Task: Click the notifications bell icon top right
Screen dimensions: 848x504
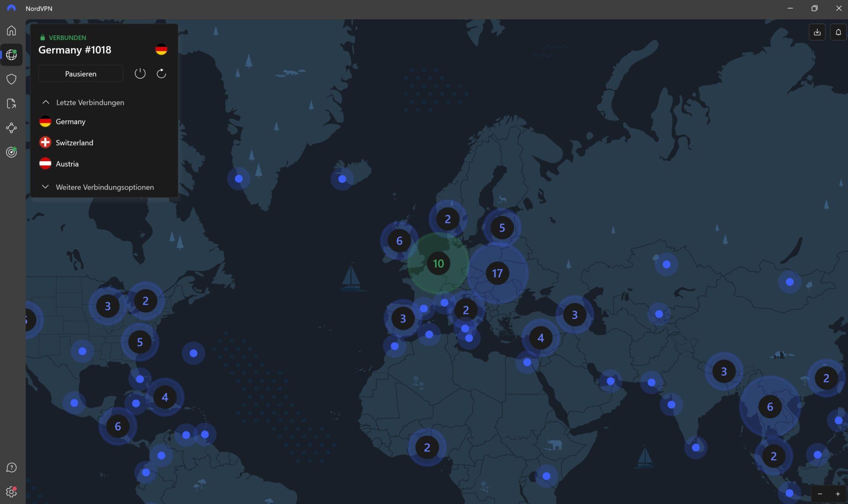Action: coord(838,32)
